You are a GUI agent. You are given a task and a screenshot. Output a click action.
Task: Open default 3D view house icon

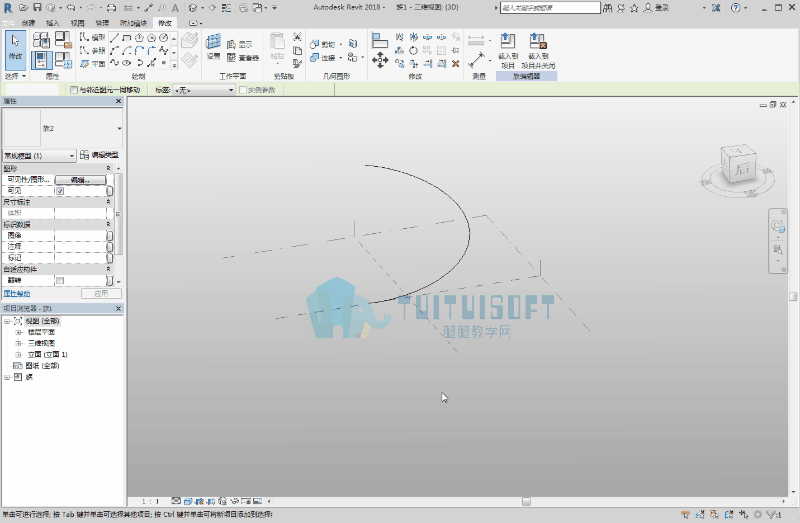(192, 8)
